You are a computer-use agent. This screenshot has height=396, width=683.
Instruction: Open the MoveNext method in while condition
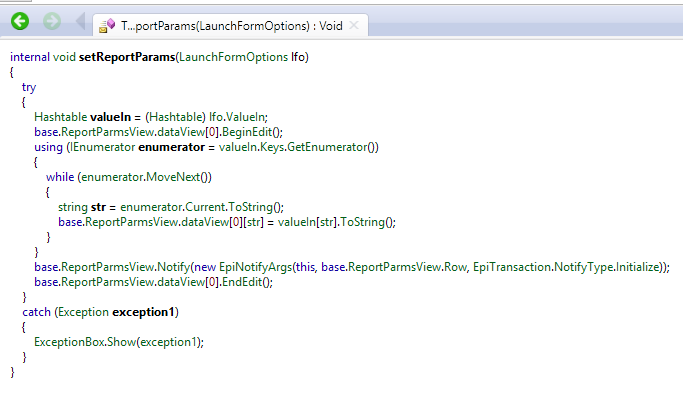pyautogui.click(x=173, y=177)
